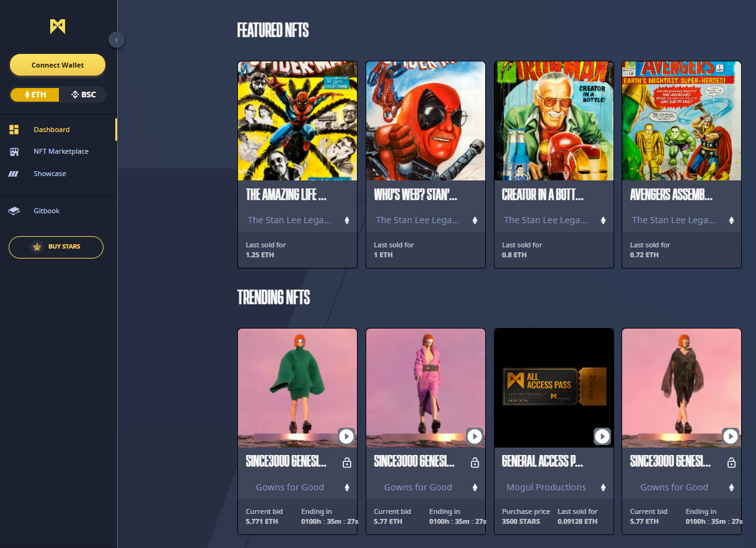Screen dimensions: 756x548
Task: Click the '5.771 ETH' current bid
Action: click(x=262, y=521)
